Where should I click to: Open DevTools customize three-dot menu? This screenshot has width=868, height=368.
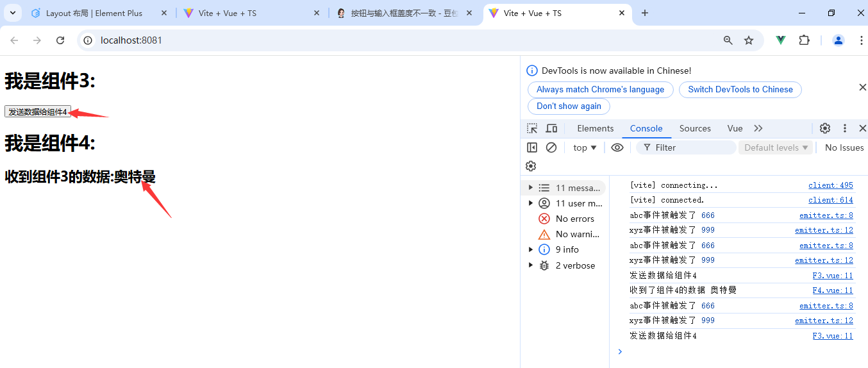tap(845, 128)
